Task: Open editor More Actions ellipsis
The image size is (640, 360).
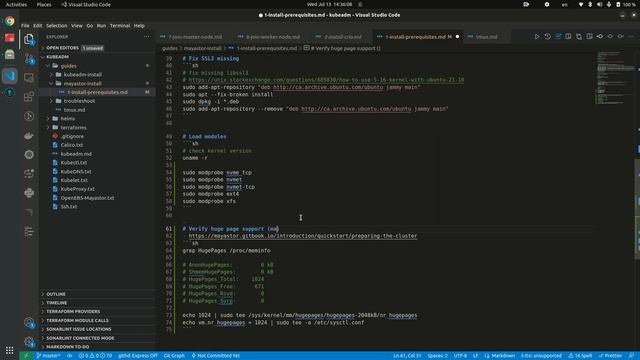Action: 631,37
